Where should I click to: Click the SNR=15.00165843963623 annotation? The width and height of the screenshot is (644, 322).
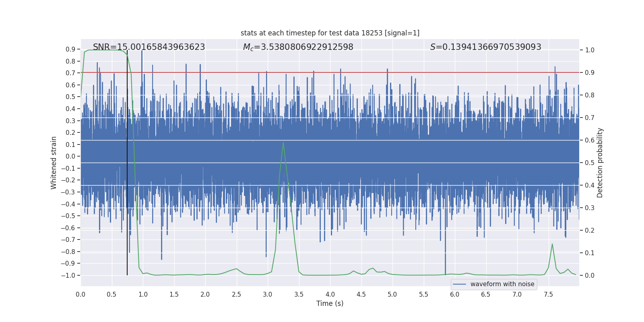[149, 47]
